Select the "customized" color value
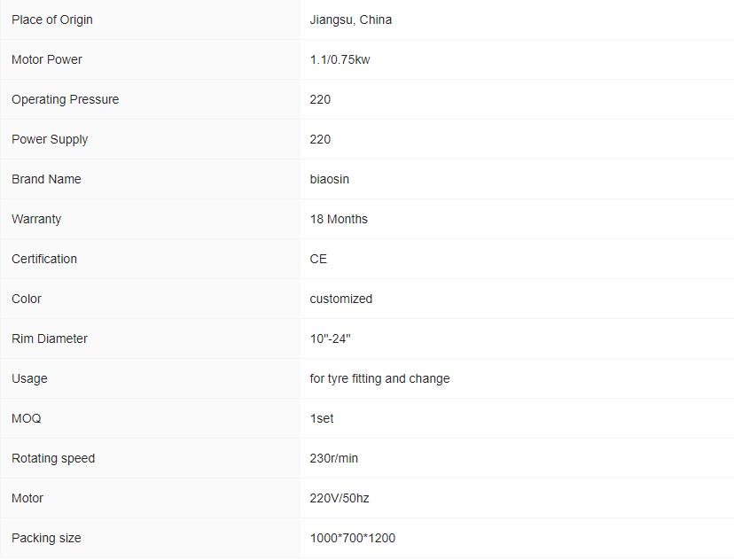 [x=340, y=299]
